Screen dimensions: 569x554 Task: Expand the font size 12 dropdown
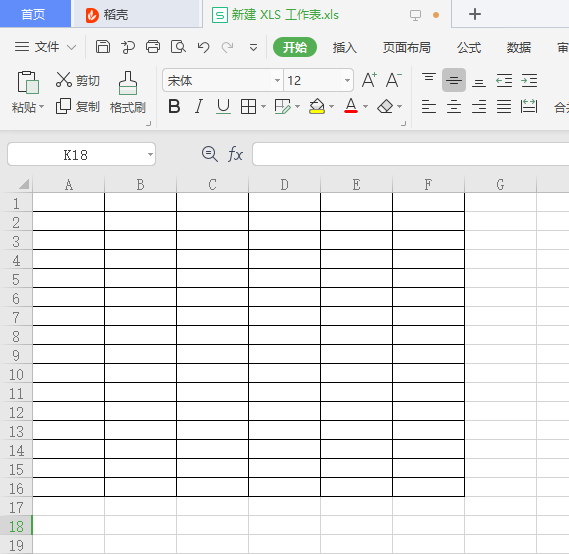pos(347,80)
